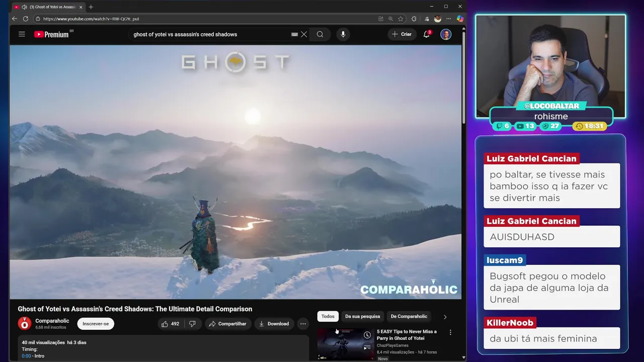Viewport: 644px width, 362px height.
Task: Open the notifications bell
Action: [427, 34]
